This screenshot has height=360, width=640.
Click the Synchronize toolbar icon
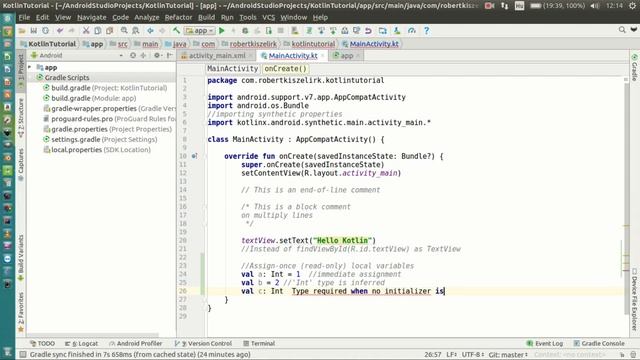pos(45,31)
